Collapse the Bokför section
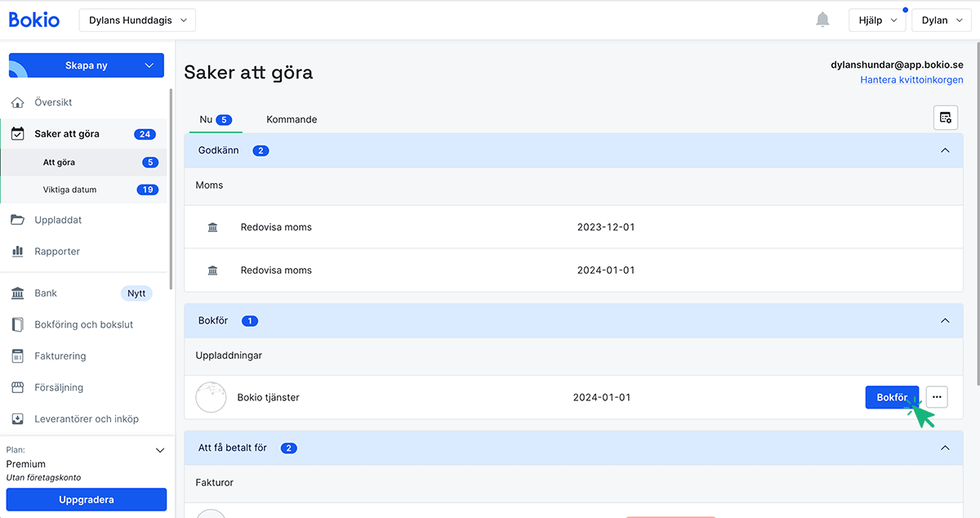The height and width of the screenshot is (518, 980). point(945,321)
